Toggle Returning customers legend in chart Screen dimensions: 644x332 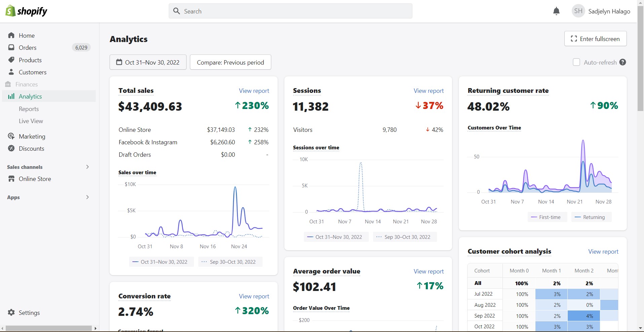click(590, 217)
